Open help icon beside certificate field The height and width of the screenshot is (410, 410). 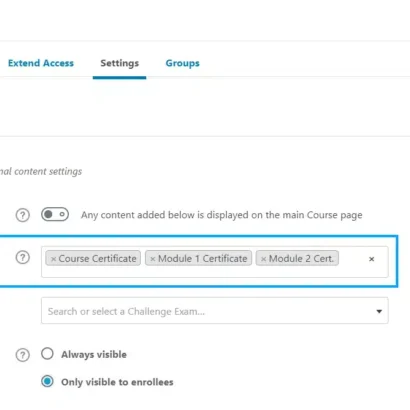coord(23,257)
